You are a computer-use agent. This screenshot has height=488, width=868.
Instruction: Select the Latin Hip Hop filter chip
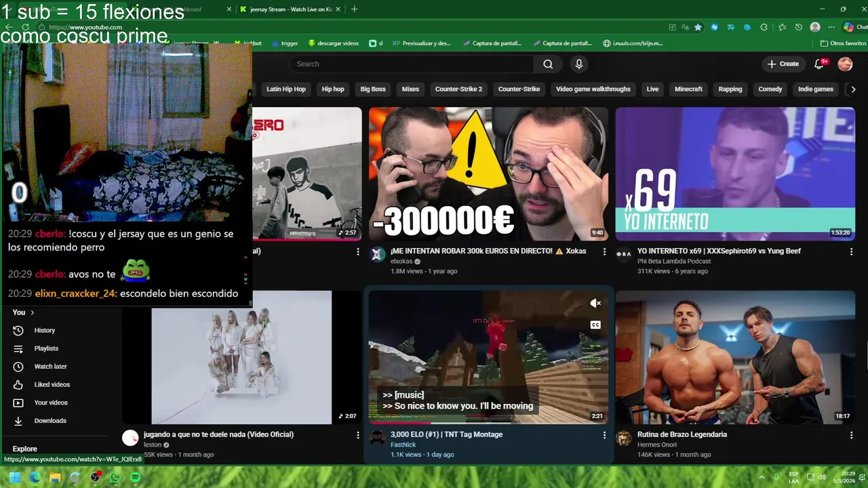(x=286, y=89)
